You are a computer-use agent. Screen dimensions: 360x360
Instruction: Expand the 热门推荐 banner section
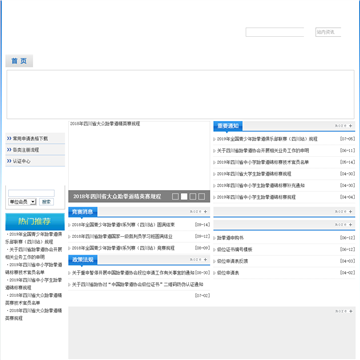[35, 221]
